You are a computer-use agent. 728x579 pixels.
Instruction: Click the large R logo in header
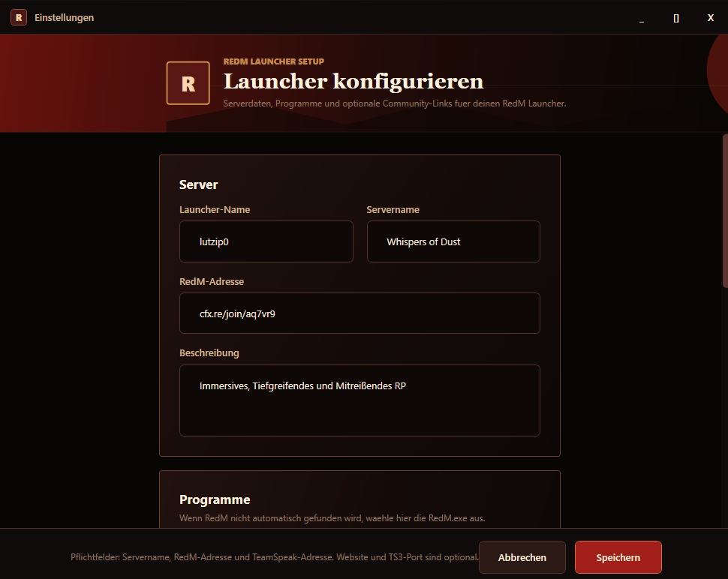[188, 83]
